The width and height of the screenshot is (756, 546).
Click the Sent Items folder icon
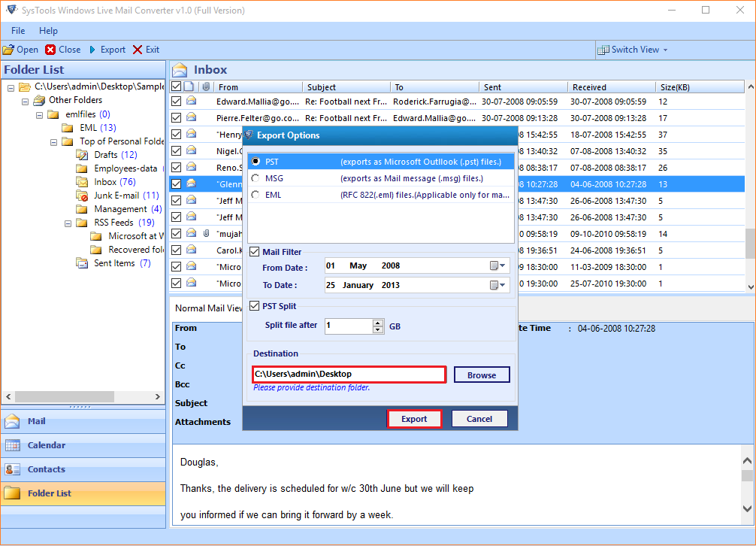point(82,263)
